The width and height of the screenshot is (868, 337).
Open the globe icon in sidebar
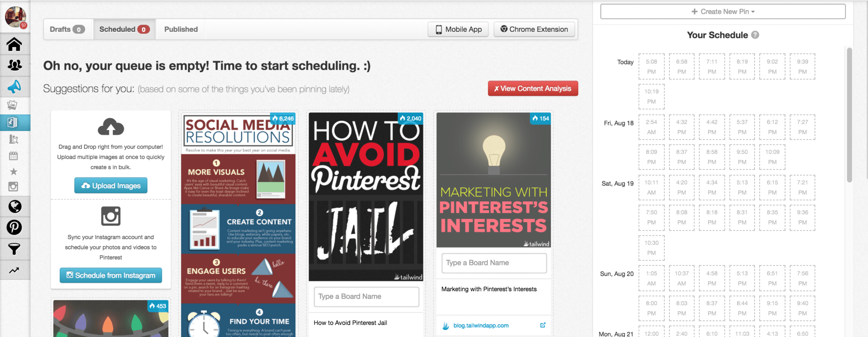(15, 206)
